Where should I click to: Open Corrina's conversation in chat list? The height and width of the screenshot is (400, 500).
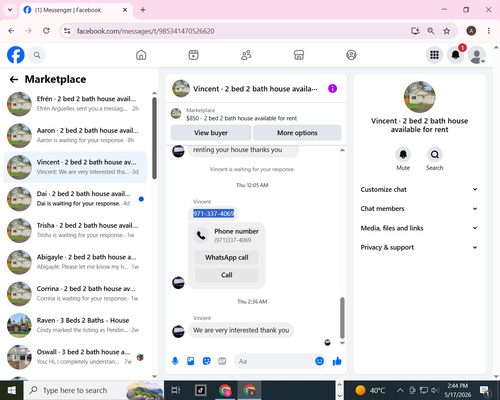click(x=75, y=294)
